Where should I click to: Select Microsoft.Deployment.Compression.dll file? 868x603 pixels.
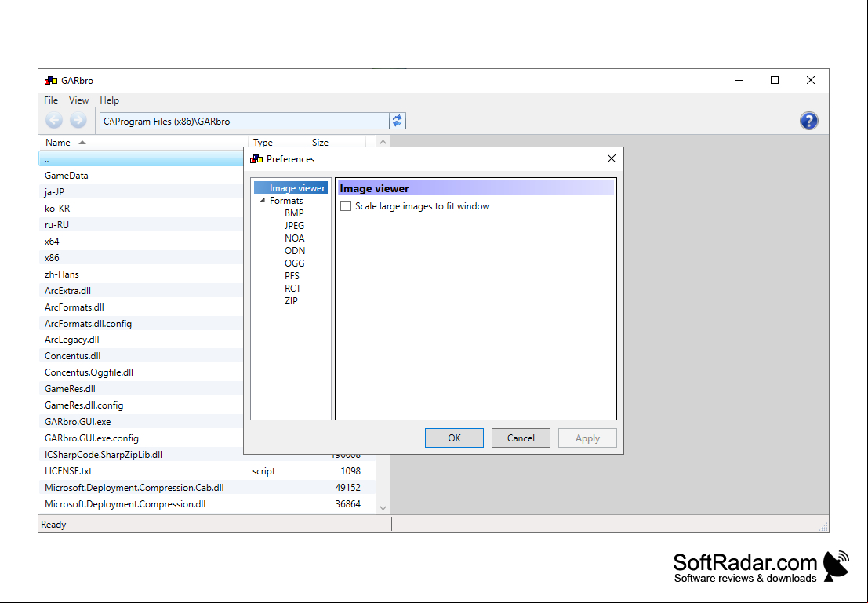pos(208,504)
